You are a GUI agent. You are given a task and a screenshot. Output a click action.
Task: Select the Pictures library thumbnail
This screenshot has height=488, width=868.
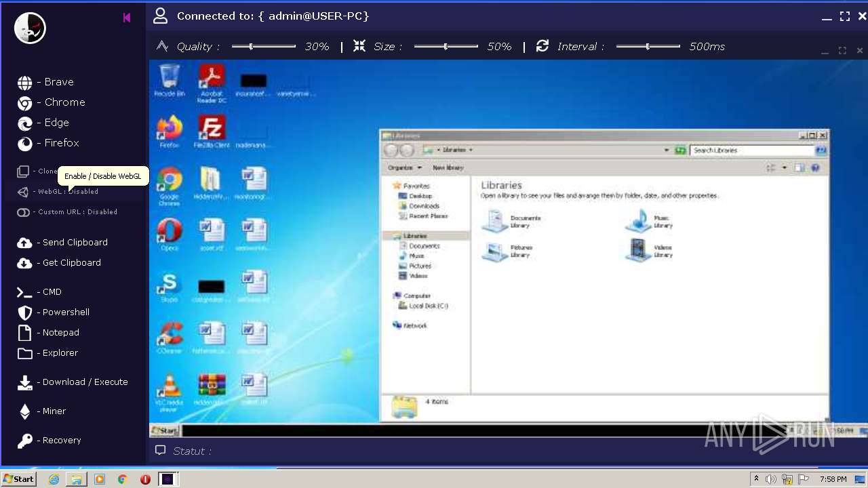(509, 251)
